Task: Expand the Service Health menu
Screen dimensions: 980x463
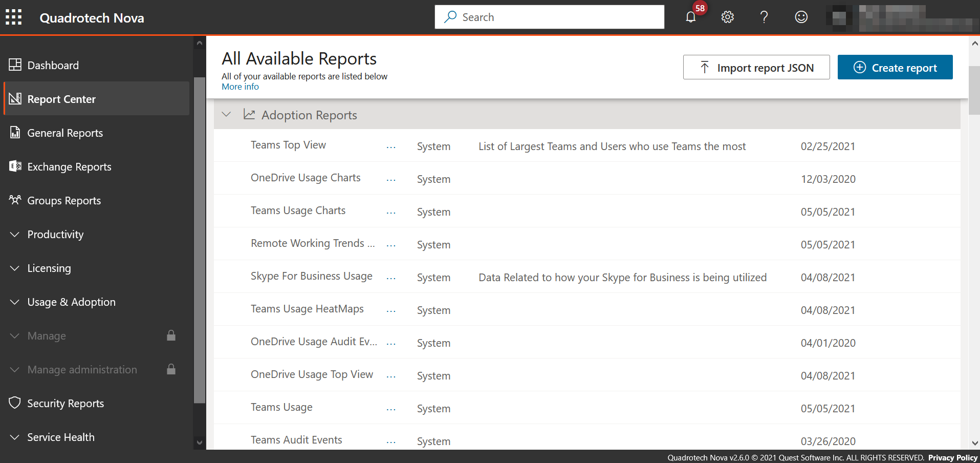Action: [15, 437]
